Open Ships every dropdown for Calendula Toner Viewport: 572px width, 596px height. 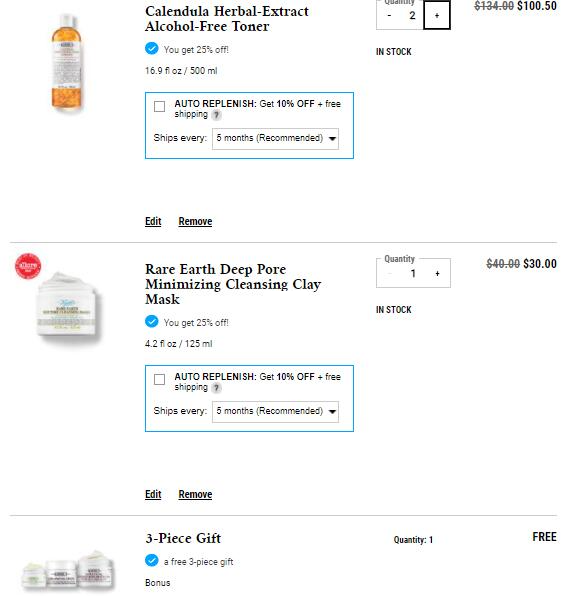click(275, 138)
